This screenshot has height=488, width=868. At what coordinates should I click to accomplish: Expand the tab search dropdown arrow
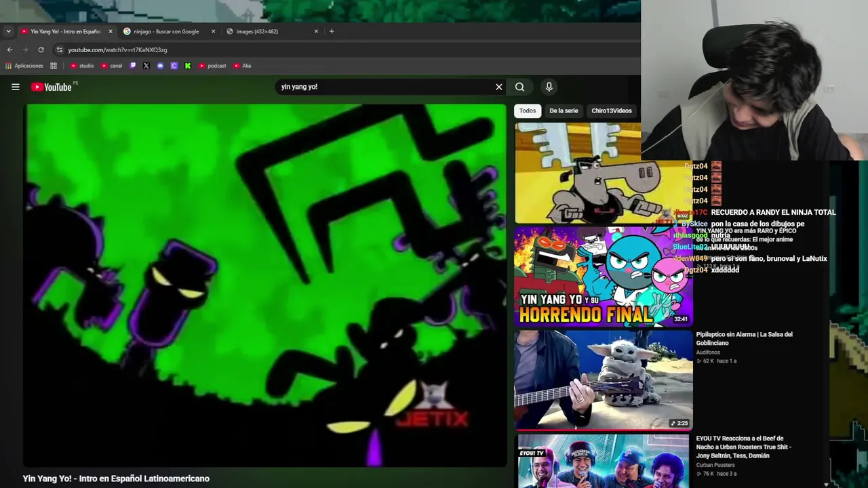pos(8,31)
